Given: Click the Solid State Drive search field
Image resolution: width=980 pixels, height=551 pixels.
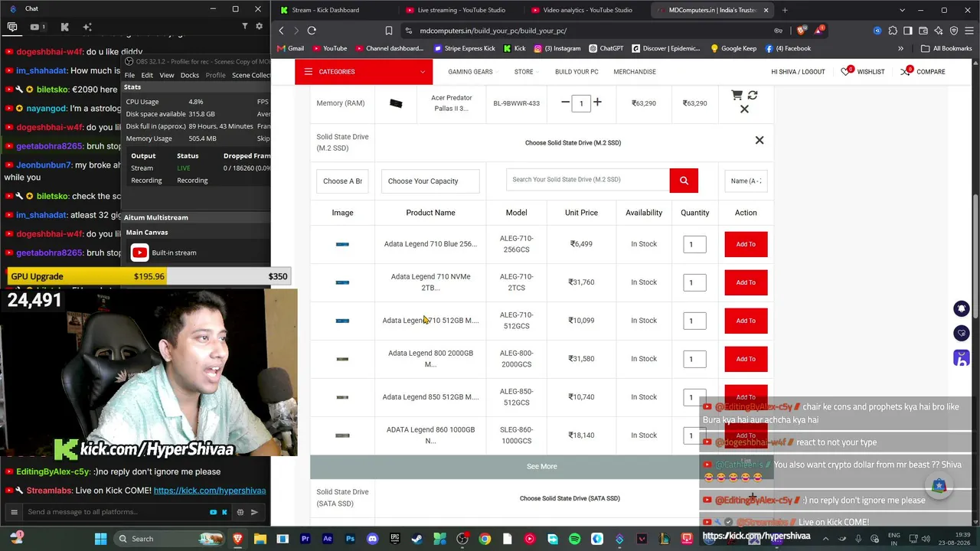Looking at the screenshot, I should coord(587,180).
